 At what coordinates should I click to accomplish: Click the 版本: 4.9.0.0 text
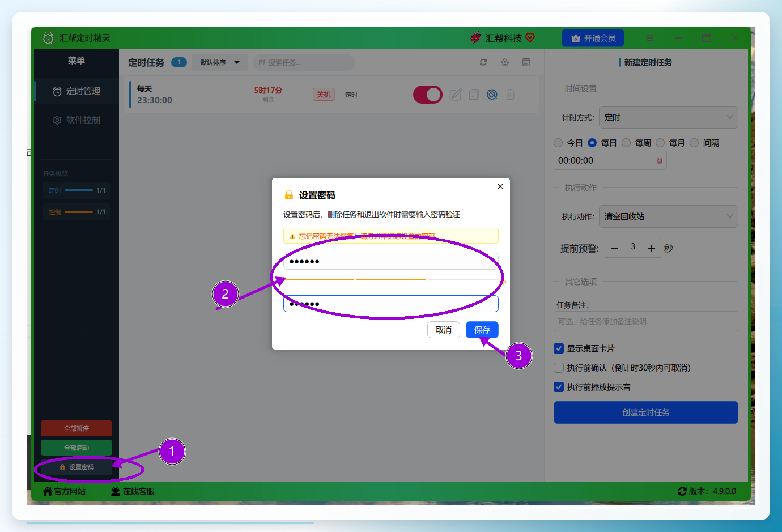[x=712, y=491]
